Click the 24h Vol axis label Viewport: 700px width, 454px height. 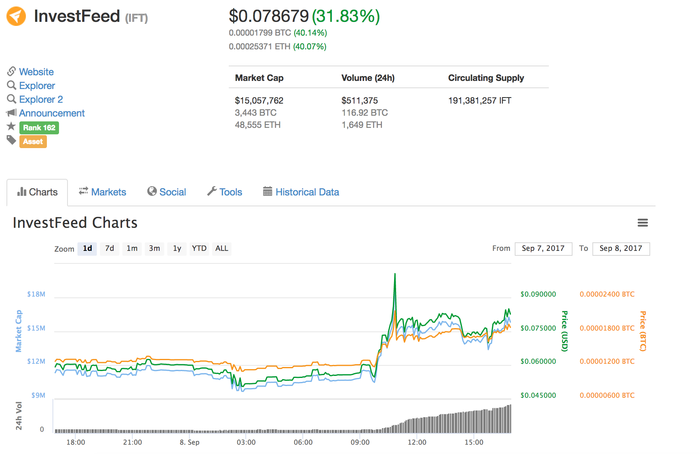[x=19, y=416]
